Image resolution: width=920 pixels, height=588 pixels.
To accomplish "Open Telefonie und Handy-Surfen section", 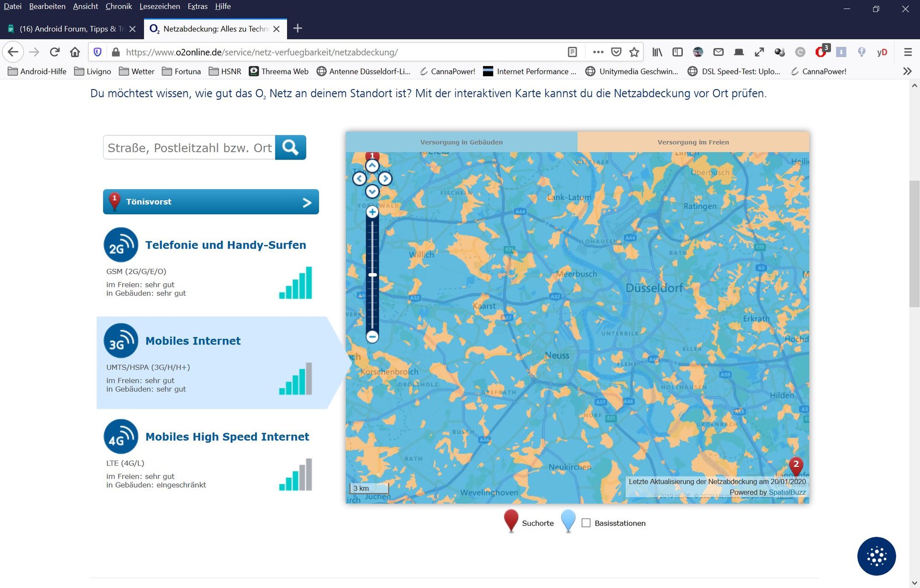I will point(226,245).
